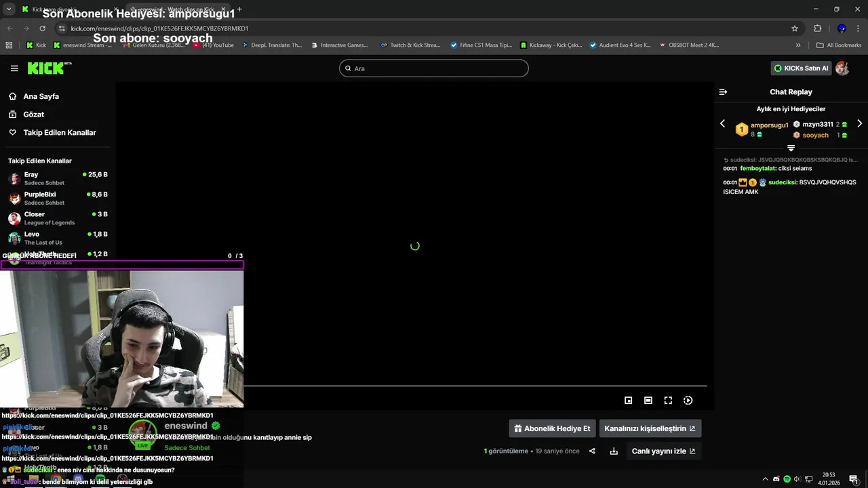This screenshot has width=868, height=488.
Task: Open the Gözat browse page
Action: pyautogui.click(x=33, y=115)
